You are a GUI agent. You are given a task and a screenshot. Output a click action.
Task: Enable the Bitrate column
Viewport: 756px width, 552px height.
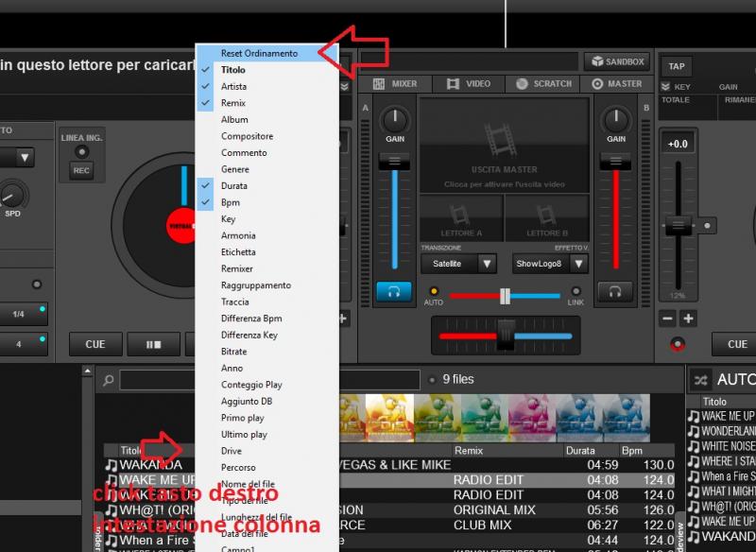pyautogui.click(x=267, y=352)
